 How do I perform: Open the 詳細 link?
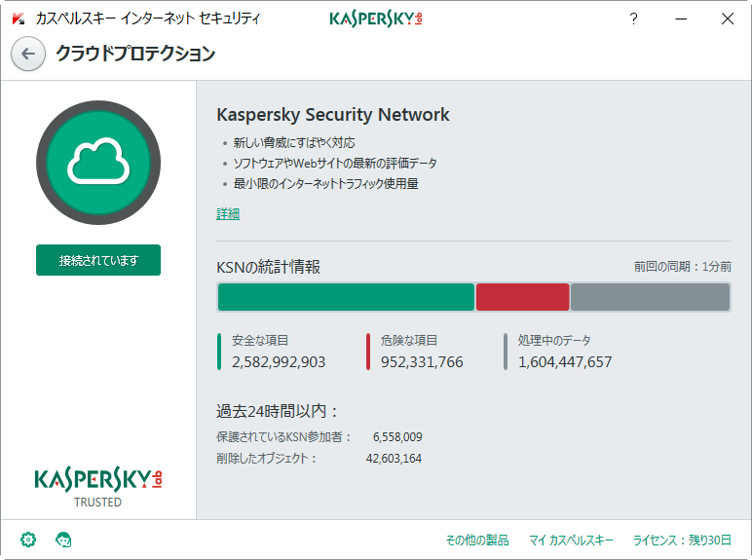coord(227,213)
